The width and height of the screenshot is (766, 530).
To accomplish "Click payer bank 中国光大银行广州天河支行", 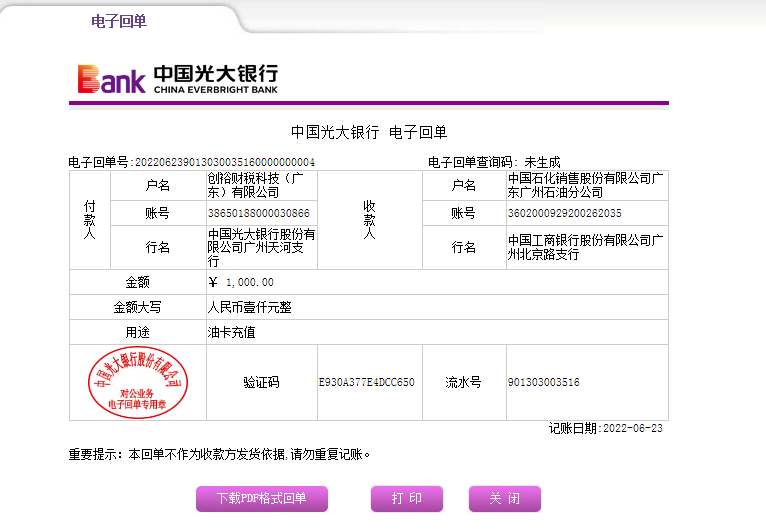I will (260, 247).
